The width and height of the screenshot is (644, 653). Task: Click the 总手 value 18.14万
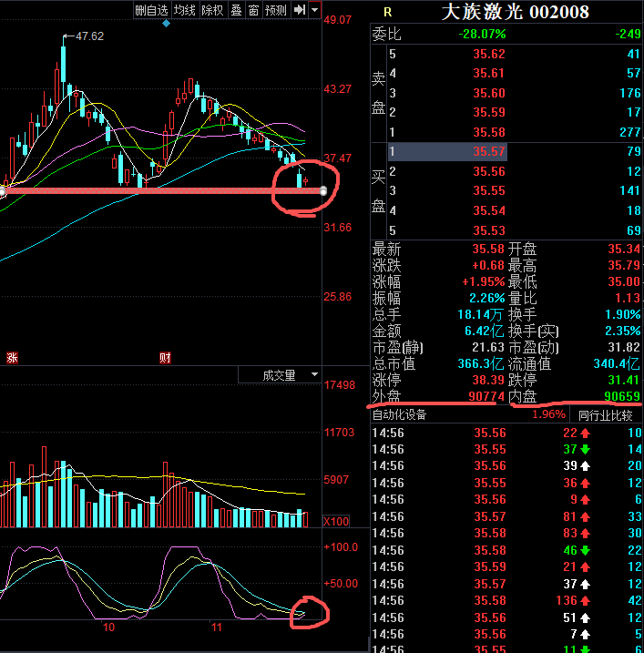481,314
